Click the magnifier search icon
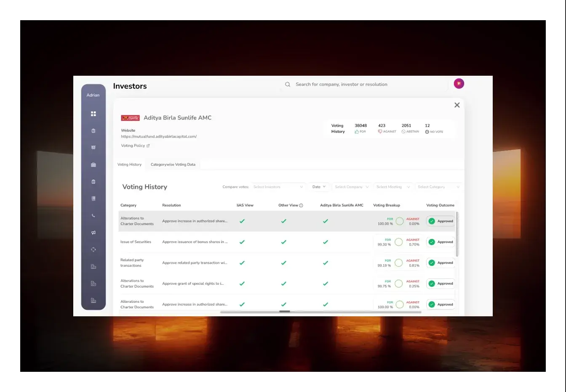 click(x=288, y=85)
